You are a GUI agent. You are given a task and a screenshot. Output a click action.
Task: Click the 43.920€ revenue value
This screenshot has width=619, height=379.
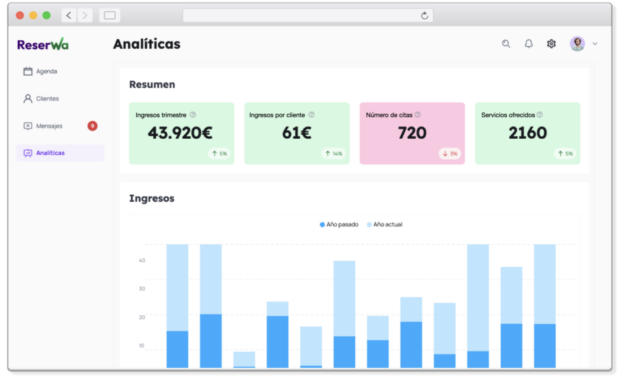coord(180,133)
